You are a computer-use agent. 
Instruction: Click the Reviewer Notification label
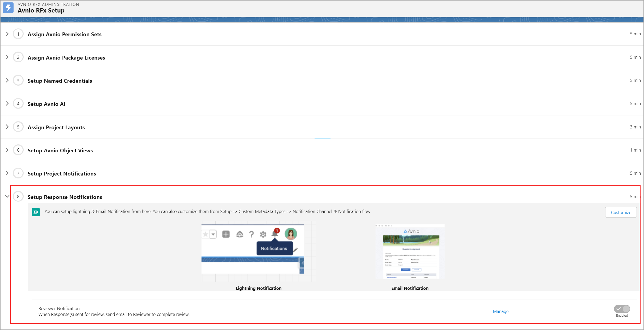click(59, 308)
